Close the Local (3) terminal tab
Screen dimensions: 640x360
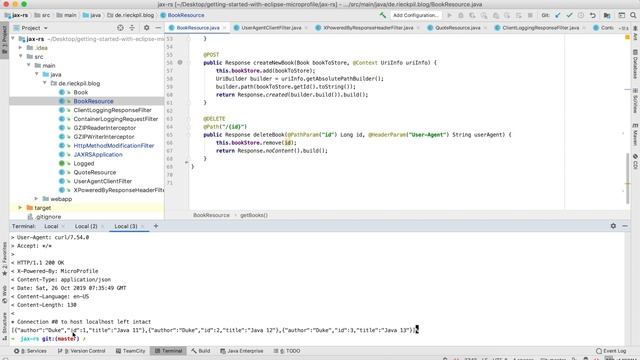[x=142, y=226]
